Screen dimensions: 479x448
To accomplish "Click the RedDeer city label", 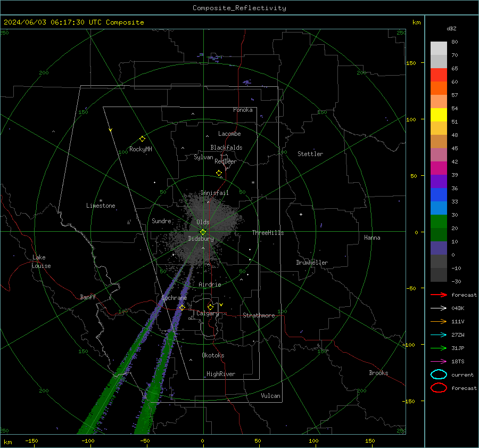I will pos(226,161).
